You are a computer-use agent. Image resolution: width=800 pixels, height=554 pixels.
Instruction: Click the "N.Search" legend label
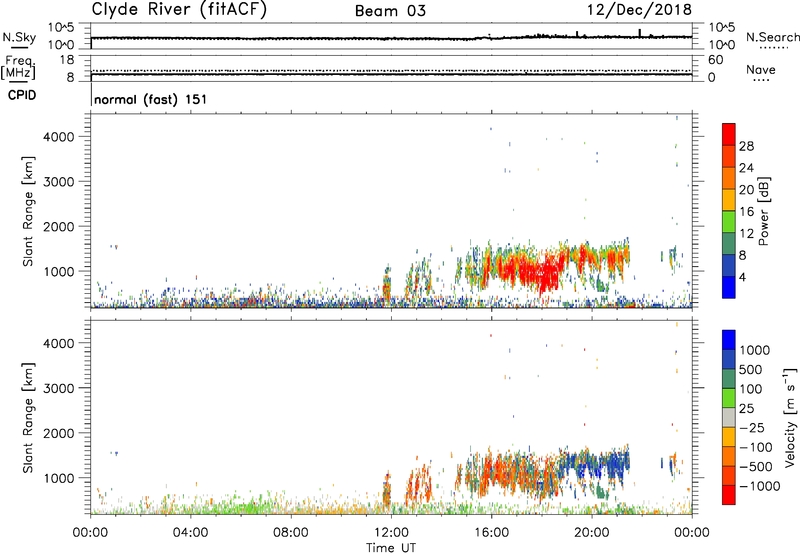pyautogui.click(x=772, y=37)
